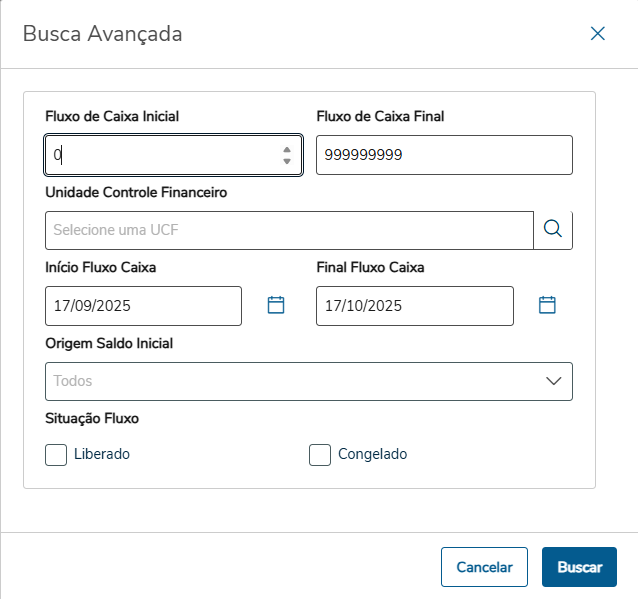
Task: Focus the Fluxo de Caixa Inicial number field
Action: tap(160, 155)
